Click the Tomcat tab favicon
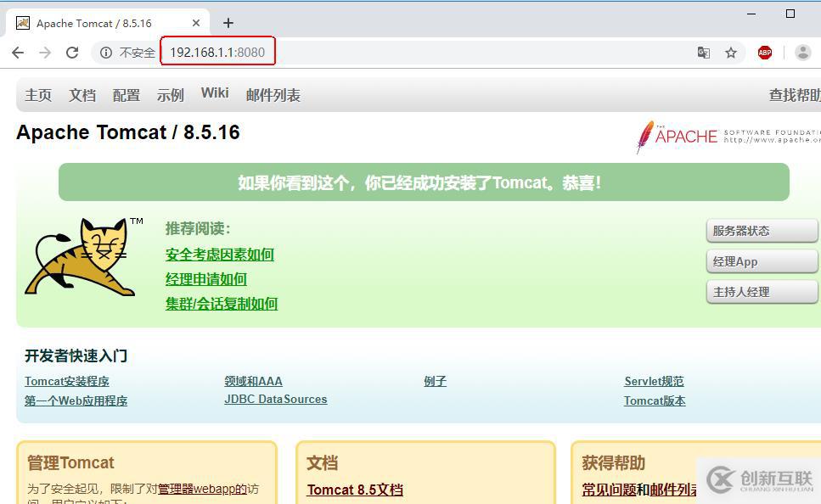Image resolution: width=821 pixels, height=504 pixels. pos(23,23)
